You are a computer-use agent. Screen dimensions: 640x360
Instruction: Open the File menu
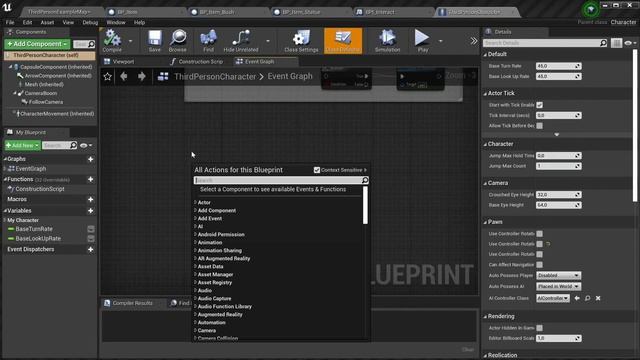pos(10,22)
